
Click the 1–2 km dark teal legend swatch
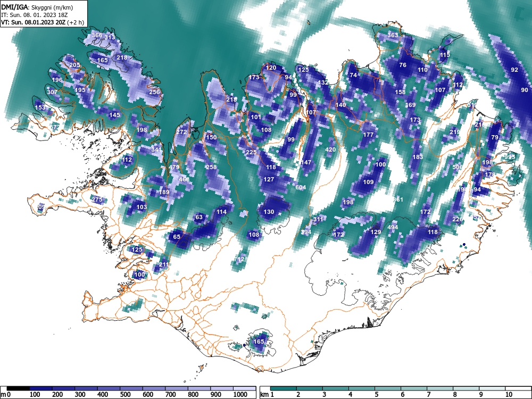[284, 388]
